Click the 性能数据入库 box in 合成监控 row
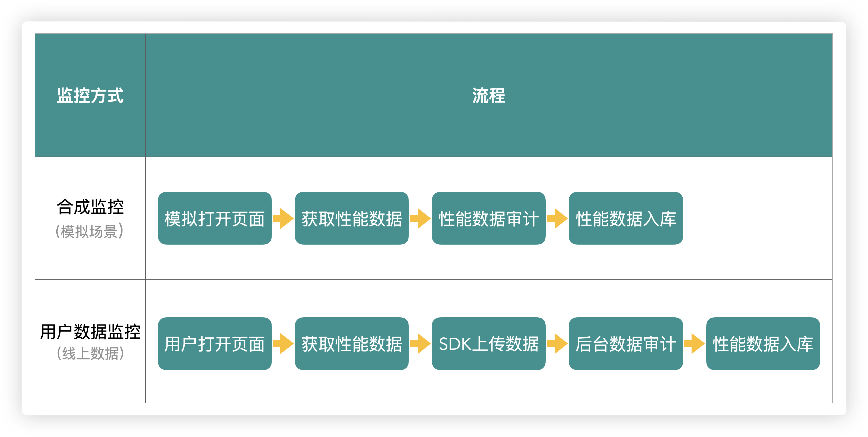This screenshot has height=437, width=868. (x=626, y=218)
